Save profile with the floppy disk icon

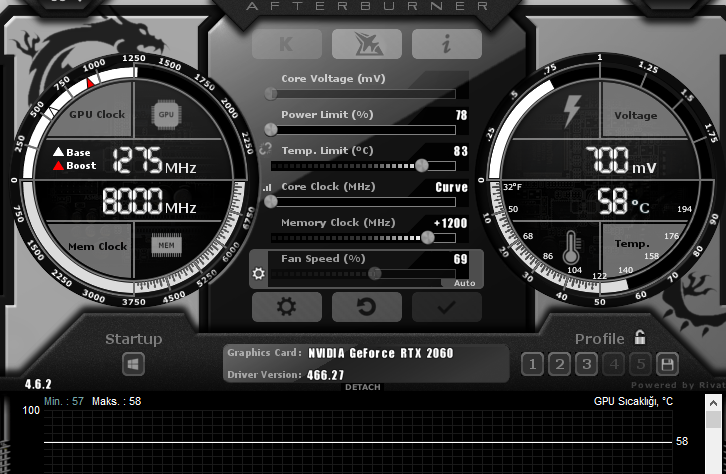coord(667,364)
